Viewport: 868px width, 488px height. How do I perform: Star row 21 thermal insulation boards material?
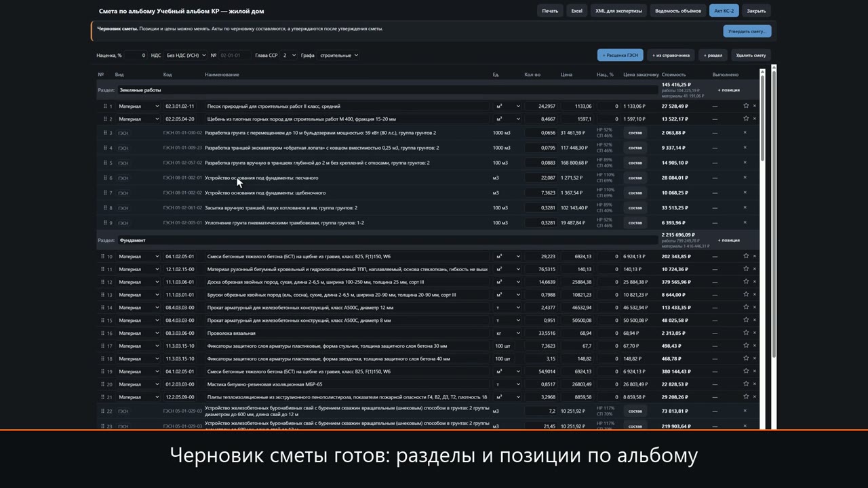[x=746, y=396]
